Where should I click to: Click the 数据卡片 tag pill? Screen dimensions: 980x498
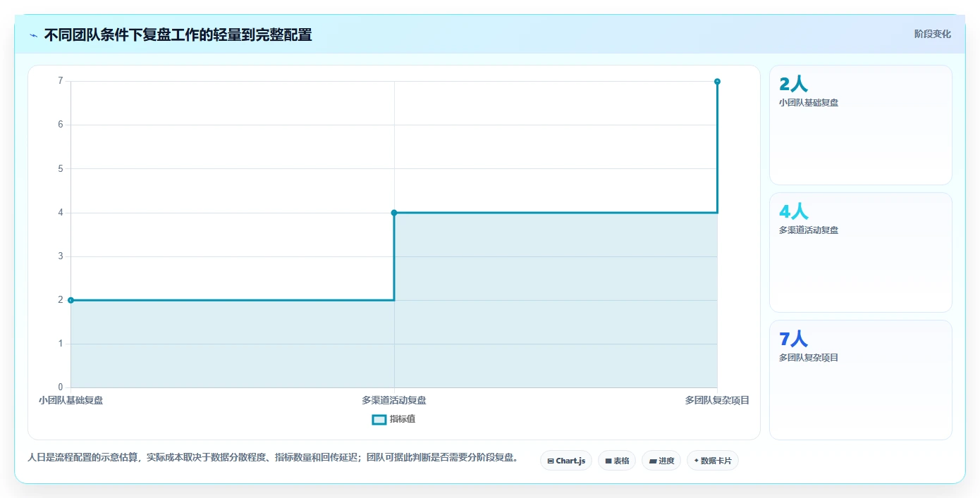click(712, 461)
